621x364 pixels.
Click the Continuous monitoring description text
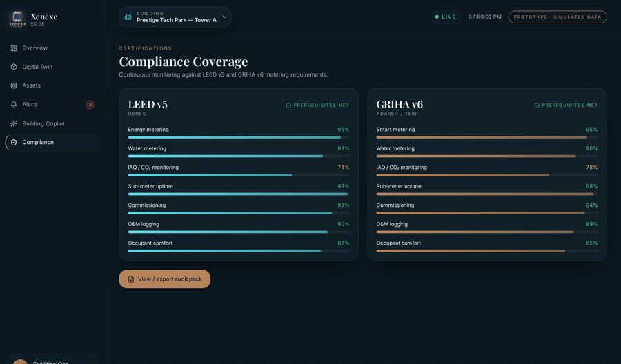224,74
